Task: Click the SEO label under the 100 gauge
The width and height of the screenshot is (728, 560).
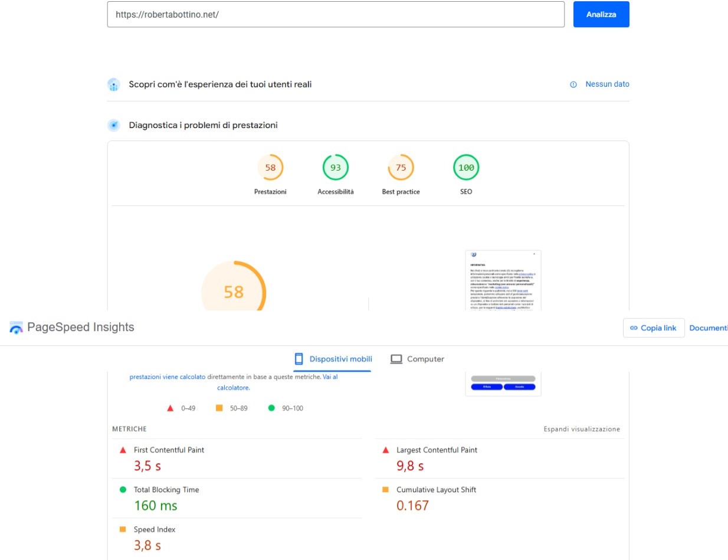Action: pyautogui.click(x=466, y=192)
